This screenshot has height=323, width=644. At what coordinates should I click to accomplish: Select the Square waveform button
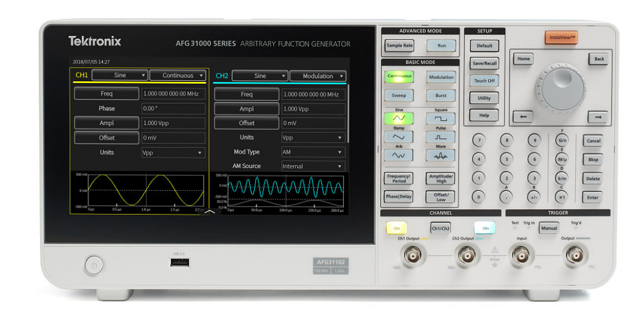[x=441, y=118]
